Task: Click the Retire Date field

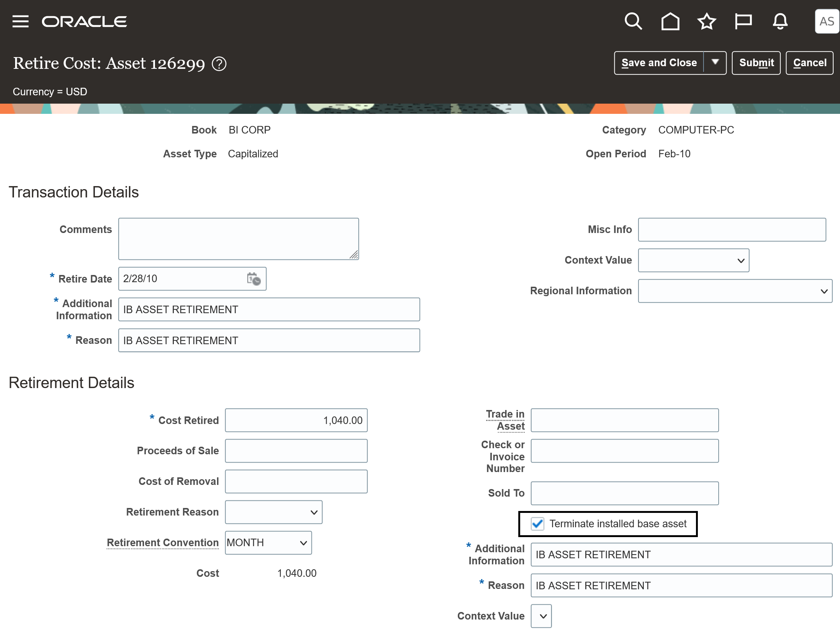Action: 192,279
